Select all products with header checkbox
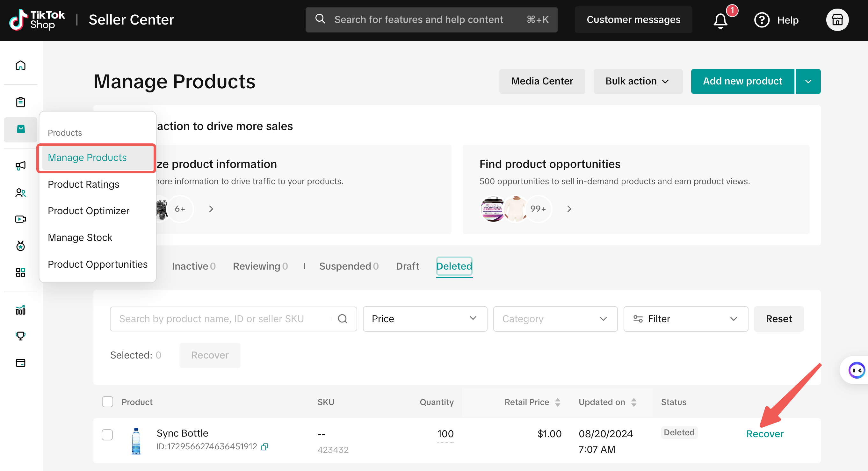868x471 pixels. pyautogui.click(x=107, y=402)
